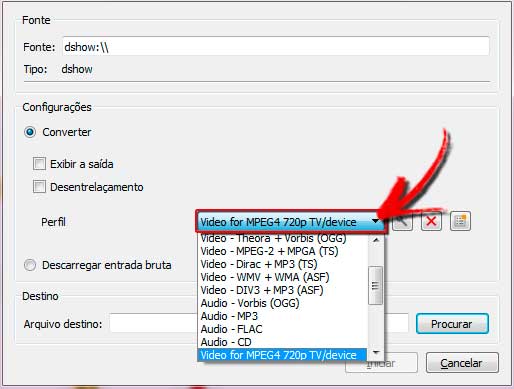This screenshot has width=514, height=389.
Task: Choose Audio - Vorbis (OGG) profile
Action: click(283, 303)
